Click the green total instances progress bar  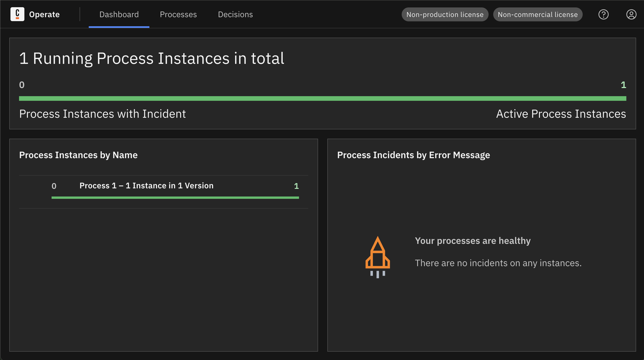click(322, 98)
